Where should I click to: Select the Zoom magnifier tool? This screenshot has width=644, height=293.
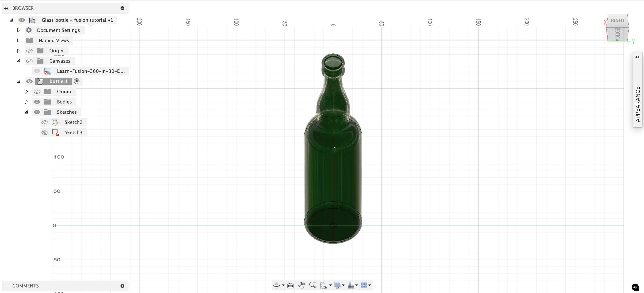[312, 285]
